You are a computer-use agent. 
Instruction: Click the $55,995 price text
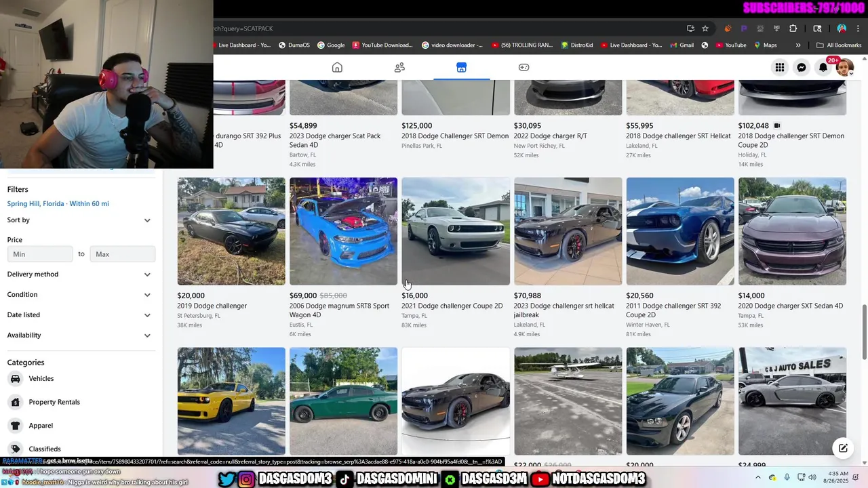pos(639,125)
